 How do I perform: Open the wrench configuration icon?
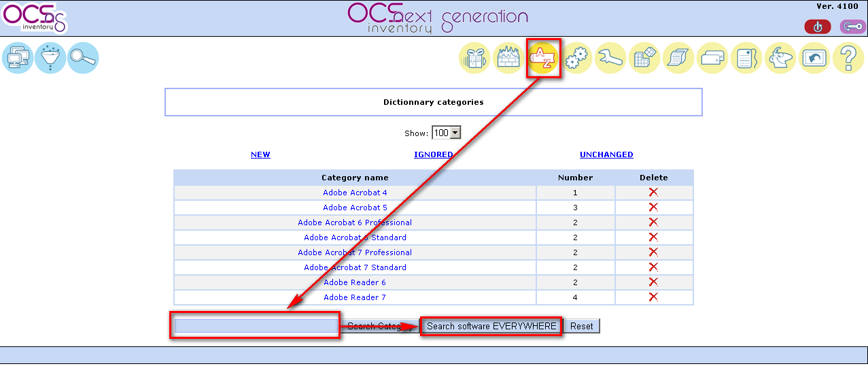click(610, 59)
